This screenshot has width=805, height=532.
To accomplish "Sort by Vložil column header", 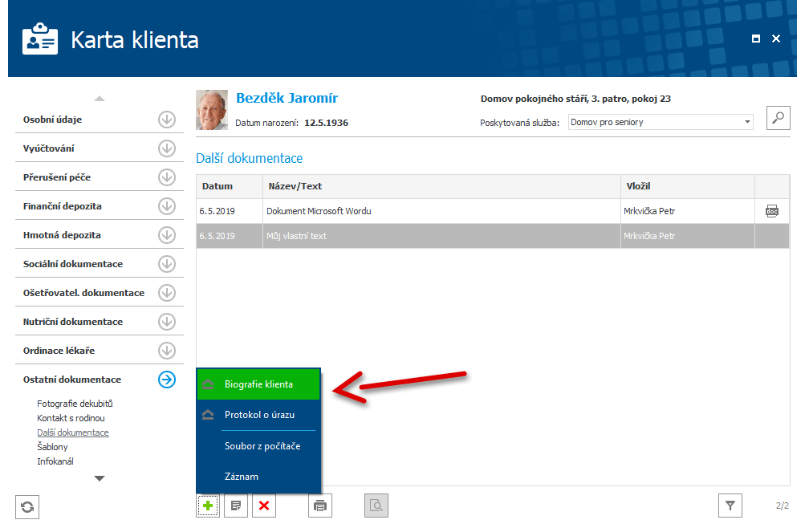I will coord(688,186).
